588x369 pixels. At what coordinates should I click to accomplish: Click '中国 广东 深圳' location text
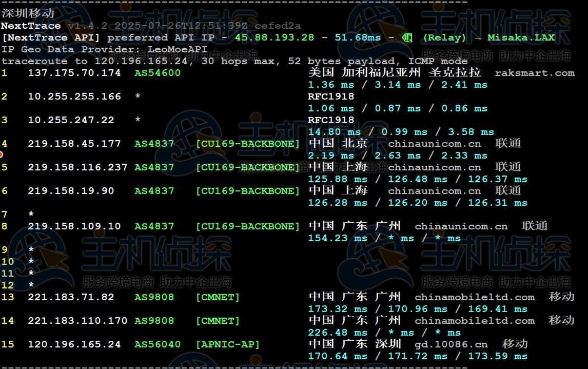tap(355, 344)
